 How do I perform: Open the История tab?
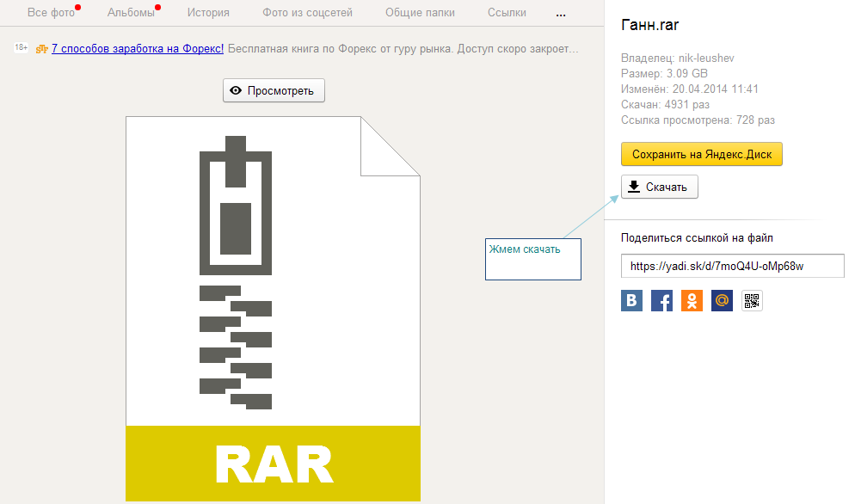point(208,13)
